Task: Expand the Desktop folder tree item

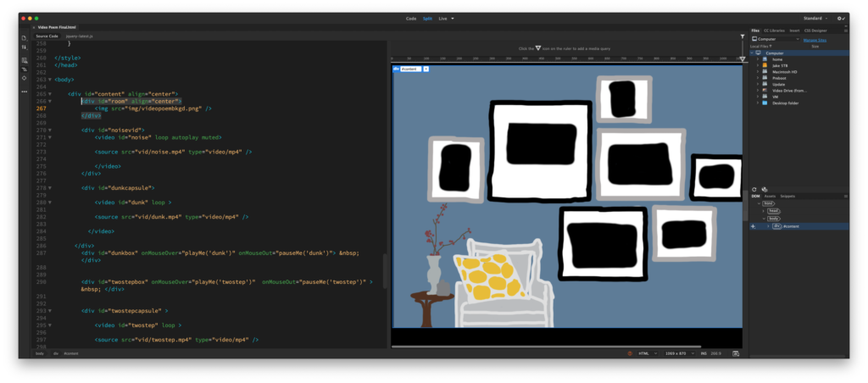Action: tap(757, 103)
